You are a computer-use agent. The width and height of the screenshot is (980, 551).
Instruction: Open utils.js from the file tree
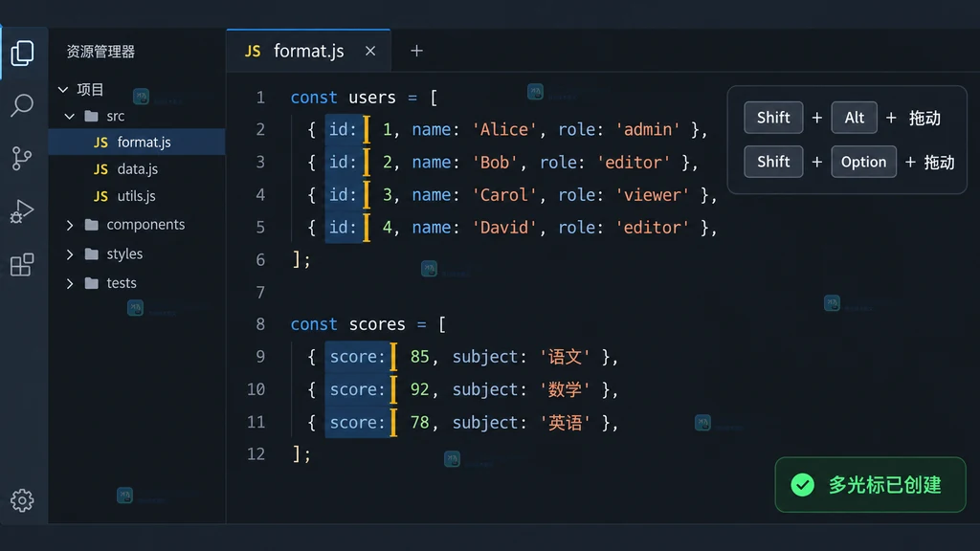point(137,195)
